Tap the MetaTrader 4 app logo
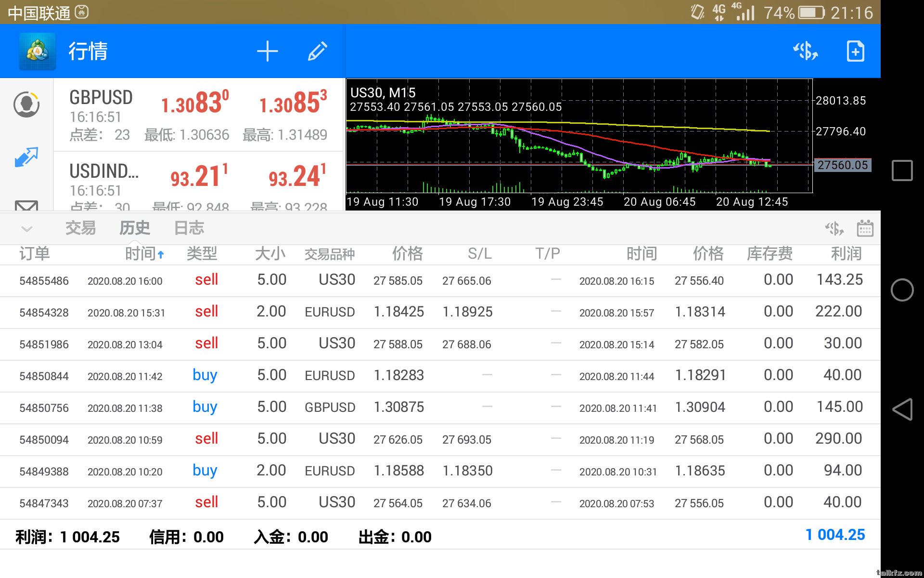Image resolution: width=924 pixels, height=578 pixels. 38,51
